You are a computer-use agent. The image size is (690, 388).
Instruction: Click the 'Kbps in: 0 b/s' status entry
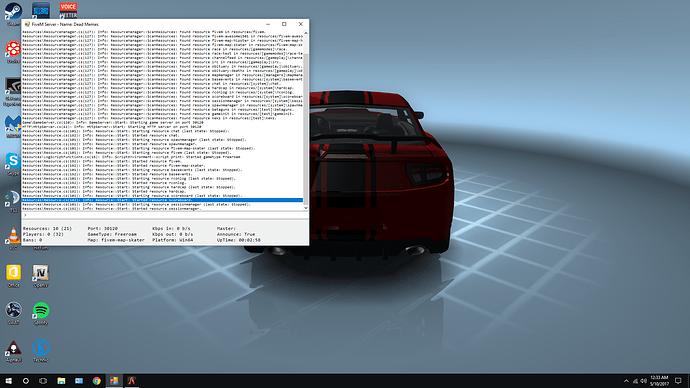[x=171, y=229]
